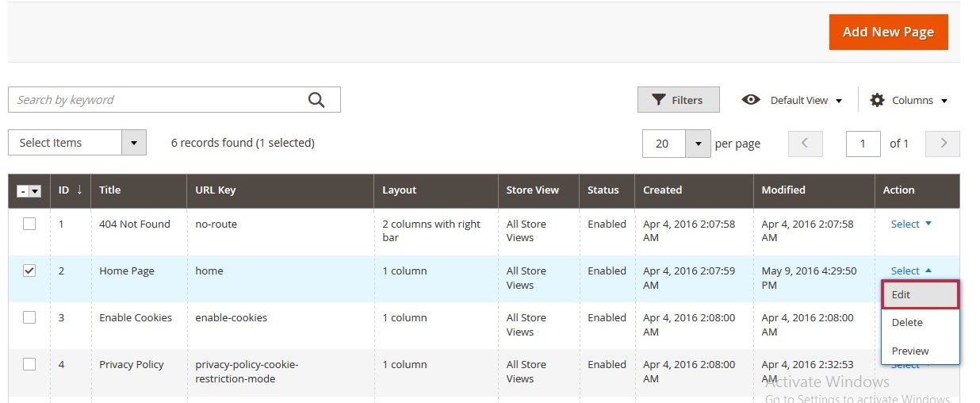Screen dimensions: 980x403
Task: Check the 404 Not Found row checkbox
Action: 29,224
